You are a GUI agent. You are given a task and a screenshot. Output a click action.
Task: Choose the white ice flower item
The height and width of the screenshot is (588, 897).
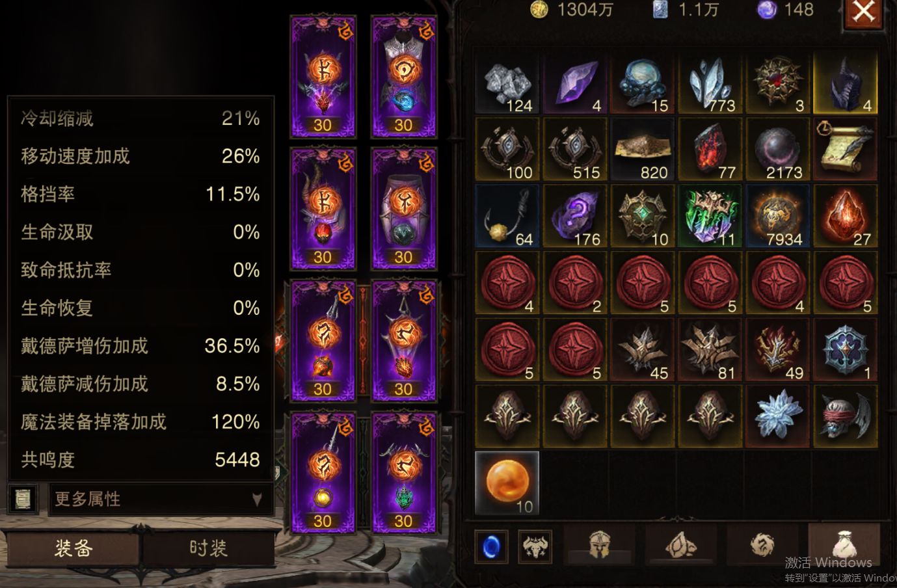[x=778, y=416]
